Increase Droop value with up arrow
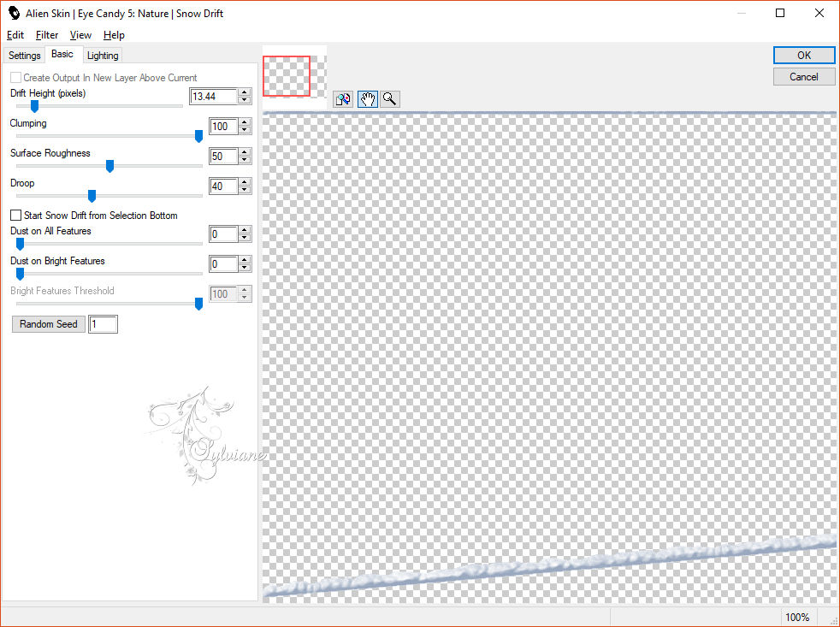 pos(245,182)
